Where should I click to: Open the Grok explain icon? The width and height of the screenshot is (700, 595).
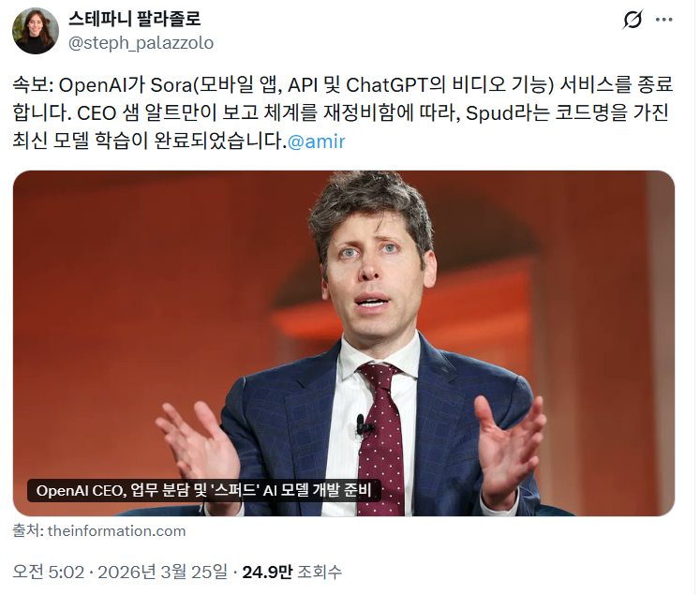[x=633, y=20]
